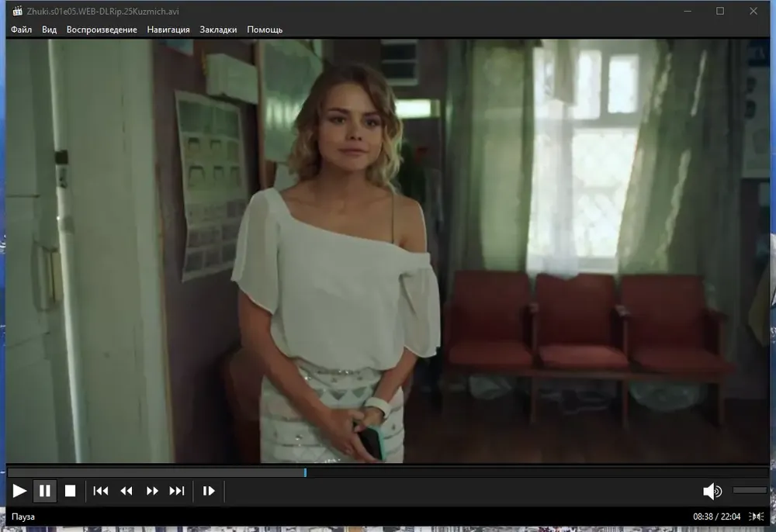Skip to the previous file
776x532 pixels.
click(x=100, y=491)
